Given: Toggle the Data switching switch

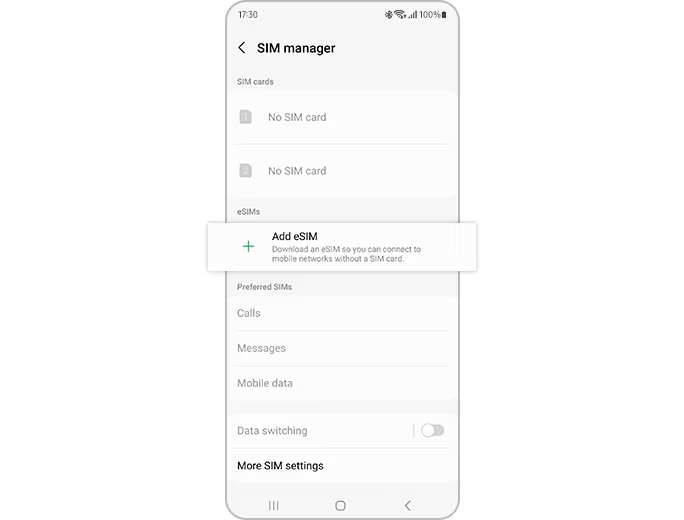Looking at the screenshot, I should [432, 431].
